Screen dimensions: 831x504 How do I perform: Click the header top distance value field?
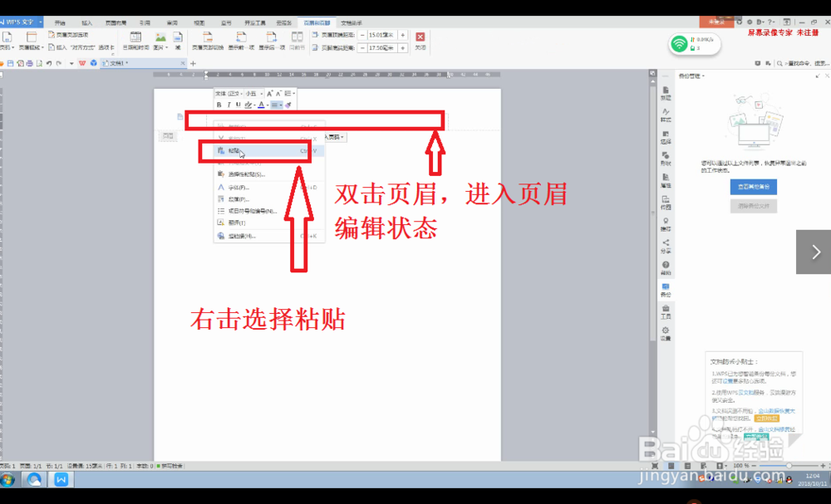point(382,35)
